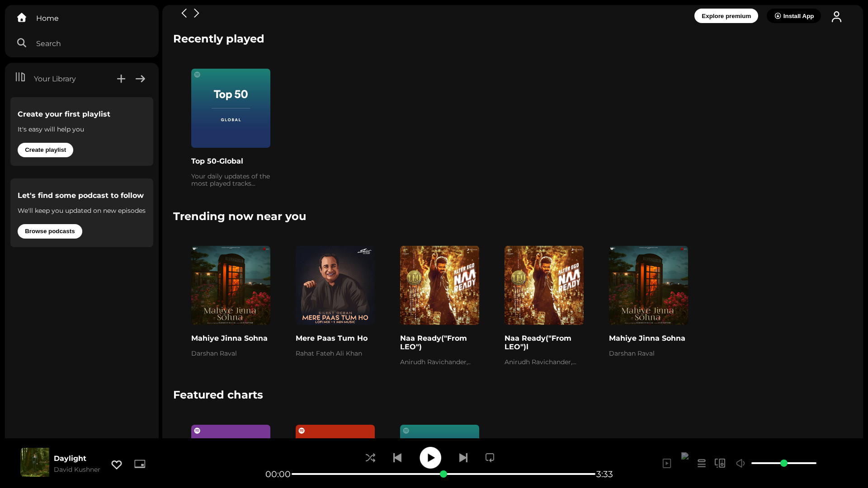Click the Your Library stacked-books icon
Screen dimensions: 868x488
pyautogui.click(x=20, y=77)
